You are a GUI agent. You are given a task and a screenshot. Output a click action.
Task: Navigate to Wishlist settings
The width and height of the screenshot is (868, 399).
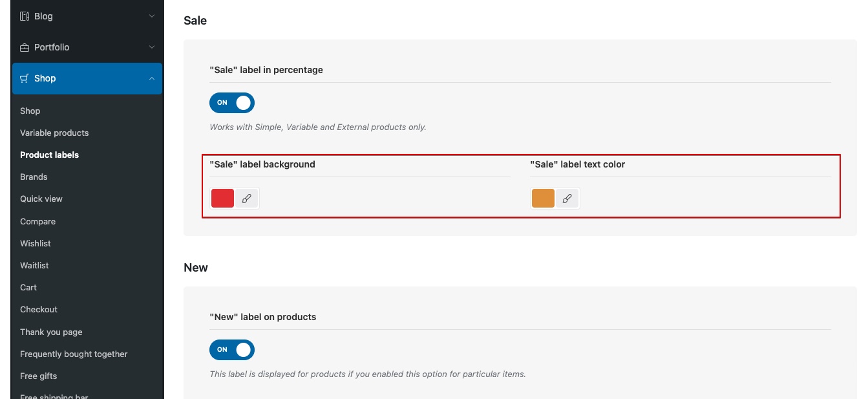tap(36, 243)
